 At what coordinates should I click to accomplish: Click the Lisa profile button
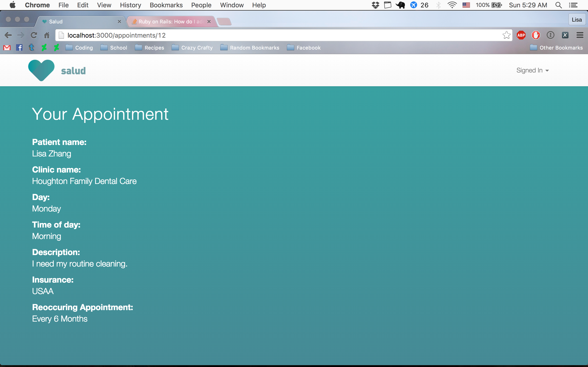tap(577, 20)
